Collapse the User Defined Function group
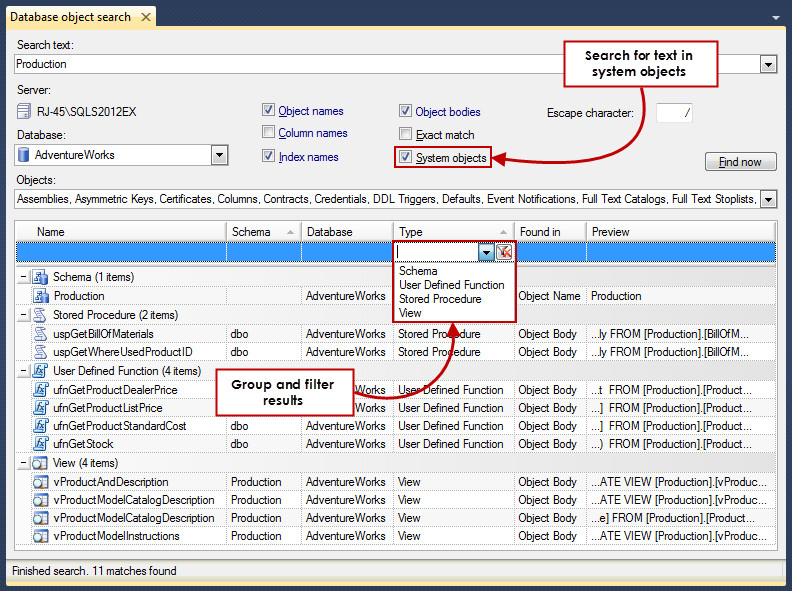 23,371
